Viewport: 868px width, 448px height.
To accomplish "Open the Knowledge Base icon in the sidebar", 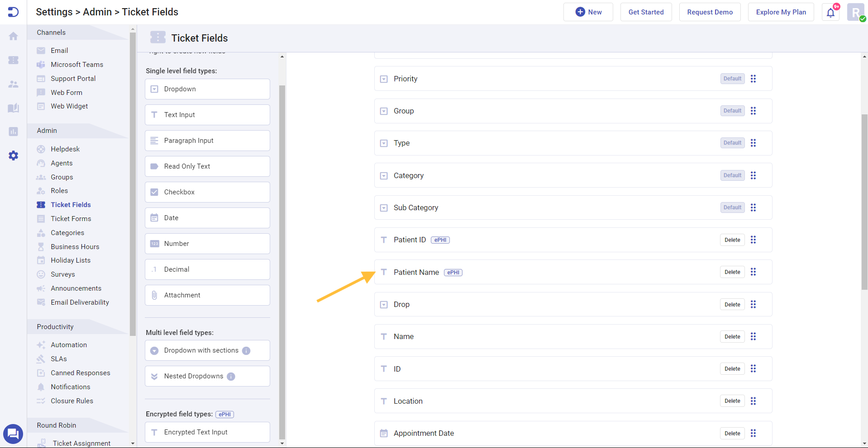I will tap(13, 108).
